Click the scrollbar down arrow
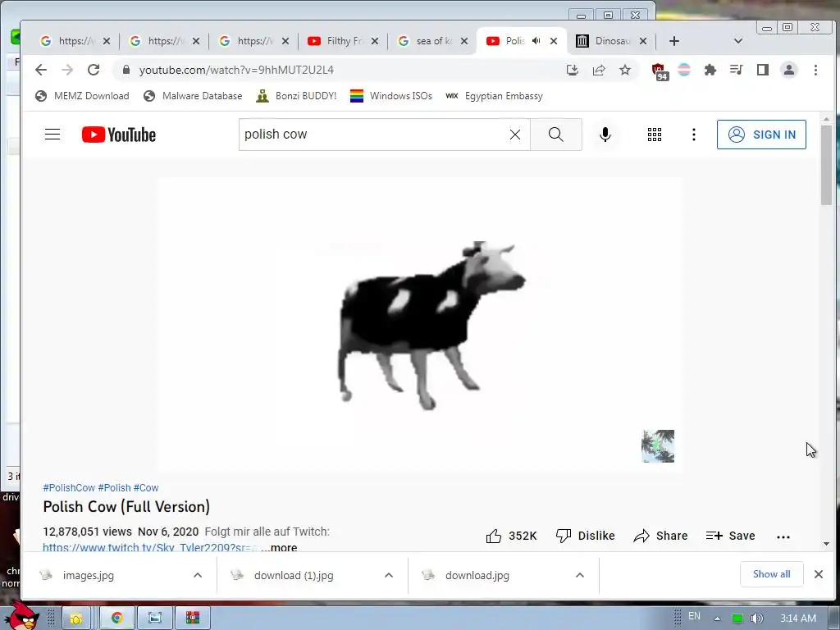 pos(826,544)
